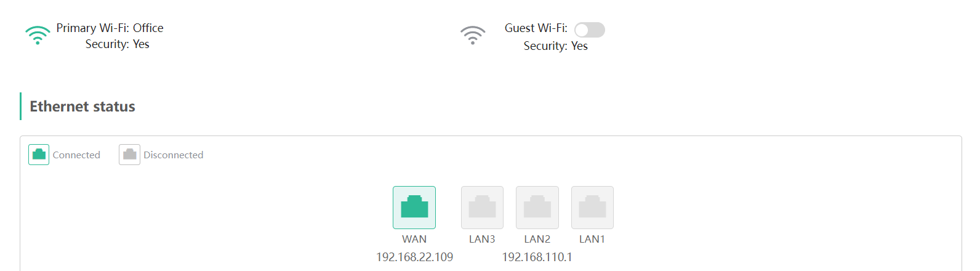The image size is (980, 271).
Task: Open the Primary Wi-Fi: Office label
Action: tap(110, 28)
